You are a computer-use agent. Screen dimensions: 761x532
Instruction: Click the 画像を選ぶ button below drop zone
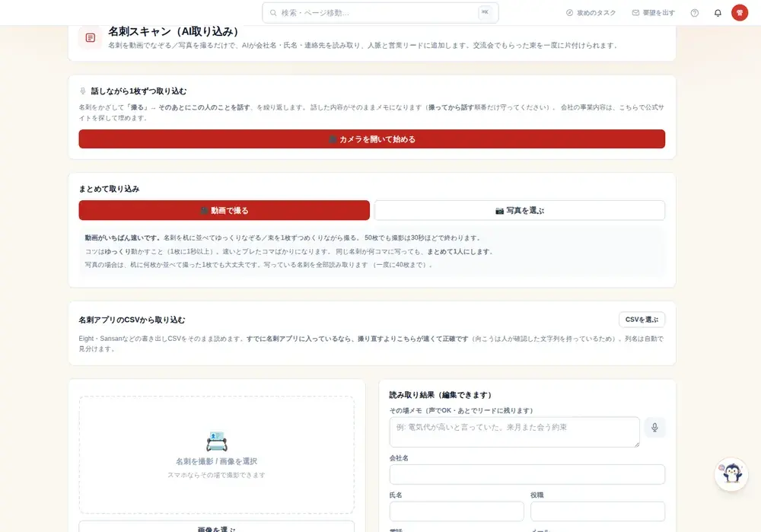coord(216,527)
